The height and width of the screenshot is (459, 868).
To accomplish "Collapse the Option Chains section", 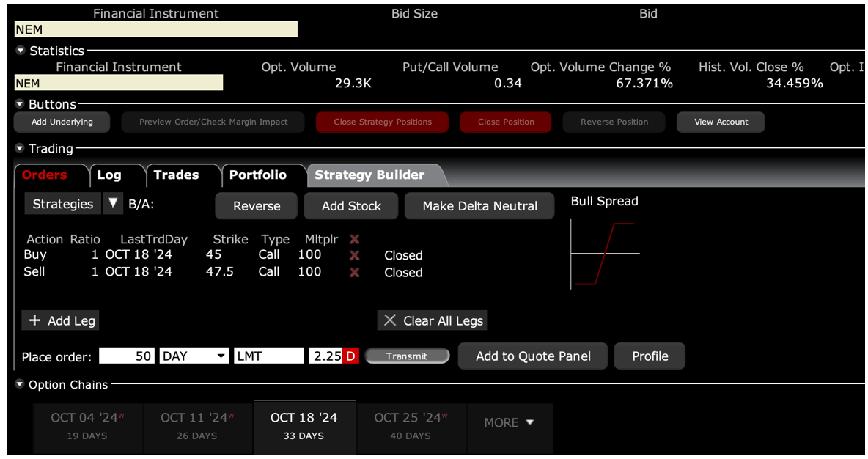I will click(21, 385).
